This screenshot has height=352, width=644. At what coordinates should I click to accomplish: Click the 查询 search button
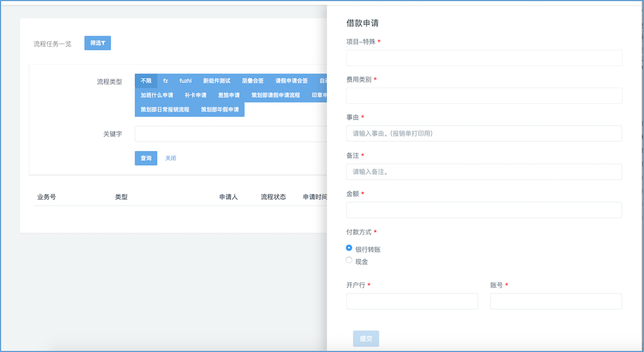pos(146,158)
